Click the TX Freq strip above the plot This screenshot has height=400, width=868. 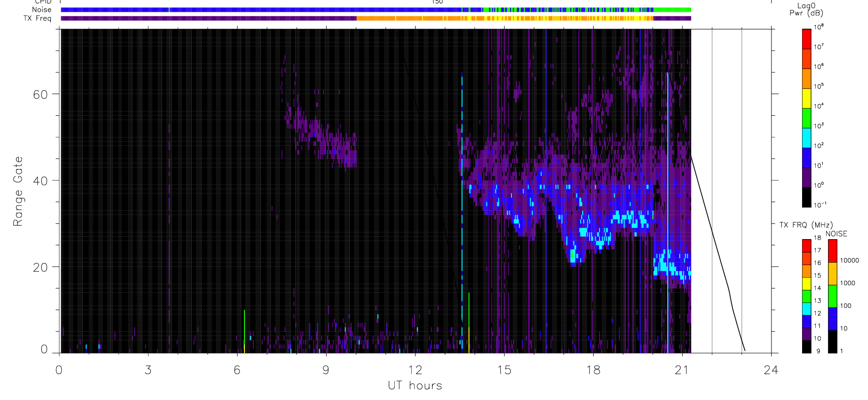click(x=376, y=18)
